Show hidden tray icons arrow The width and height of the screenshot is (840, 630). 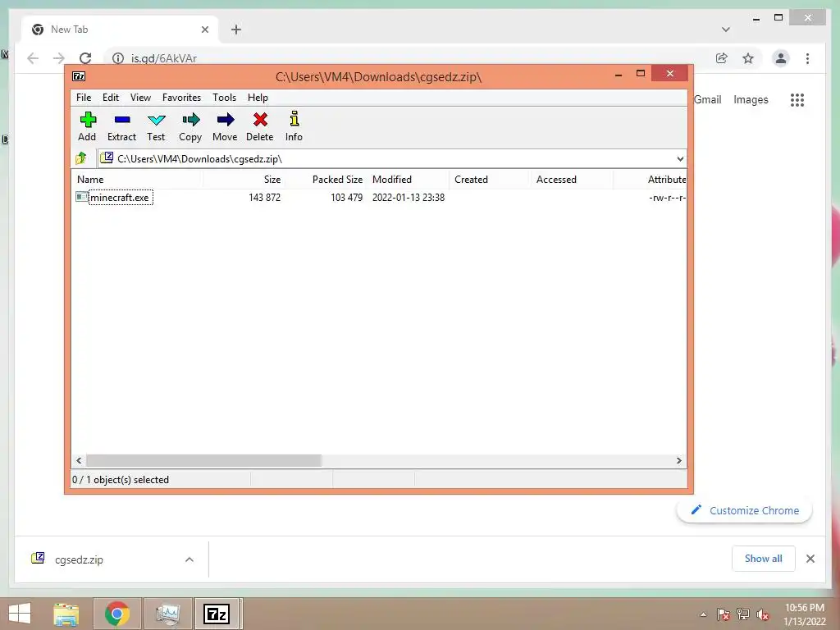click(x=703, y=614)
